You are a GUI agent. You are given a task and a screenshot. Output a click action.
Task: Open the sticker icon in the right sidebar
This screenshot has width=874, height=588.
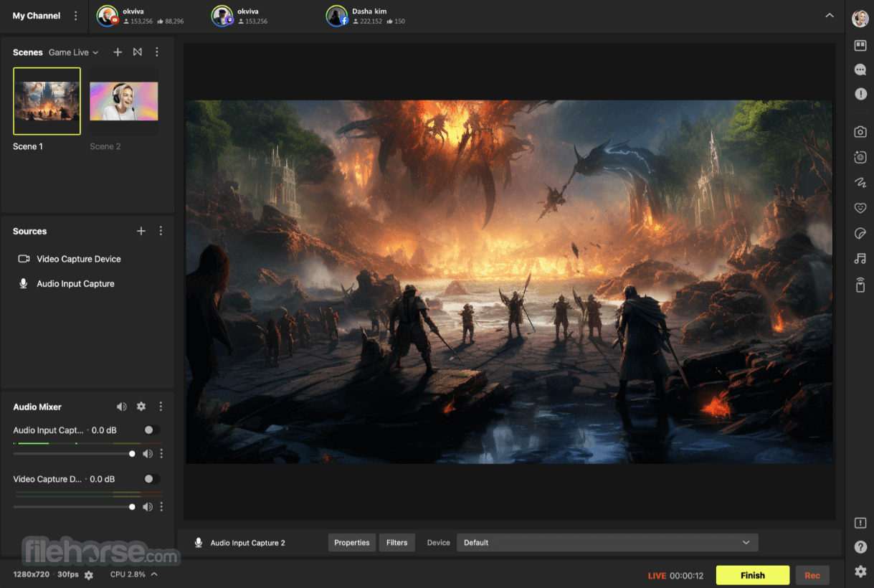(860, 234)
